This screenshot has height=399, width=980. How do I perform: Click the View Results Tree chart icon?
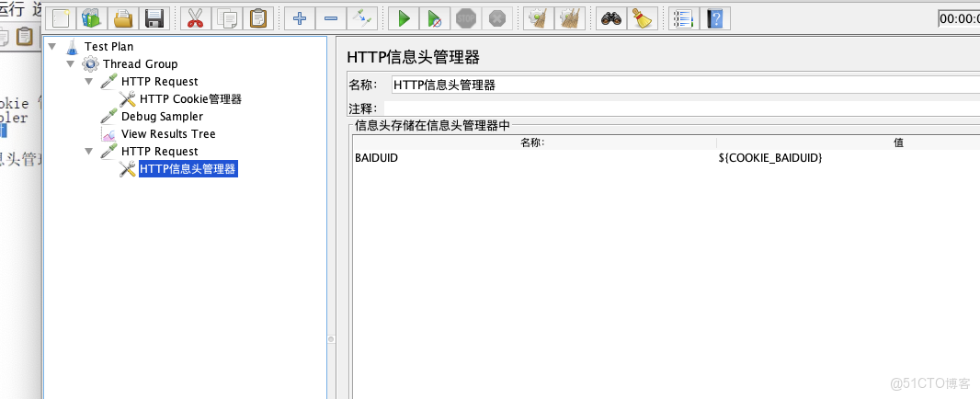(x=108, y=134)
